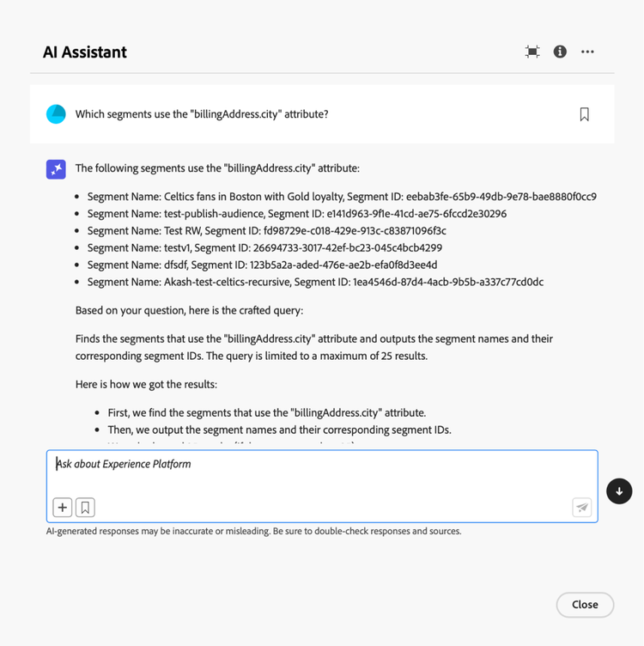Click the AI-generated responses disclaimer text
The height and width of the screenshot is (646, 644).
point(253,531)
